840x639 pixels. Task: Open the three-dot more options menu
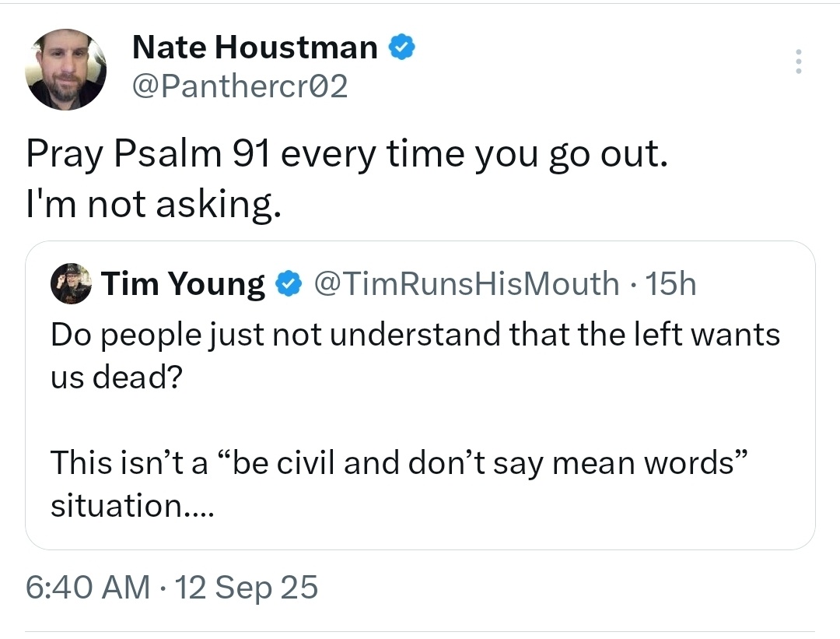798,61
